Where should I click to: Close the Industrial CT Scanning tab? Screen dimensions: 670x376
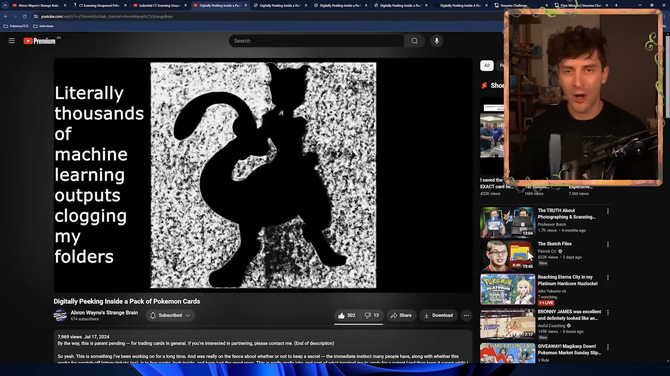click(x=185, y=6)
